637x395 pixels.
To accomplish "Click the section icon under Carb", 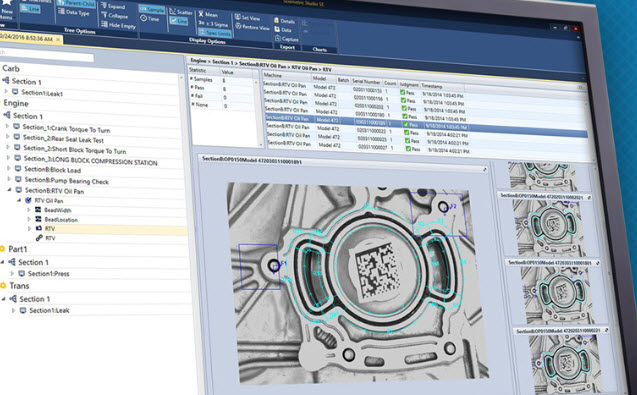I will 6,80.
